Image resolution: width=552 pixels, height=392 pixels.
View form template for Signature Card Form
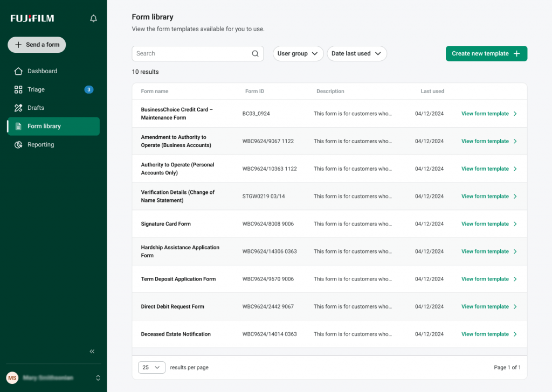pyautogui.click(x=485, y=223)
